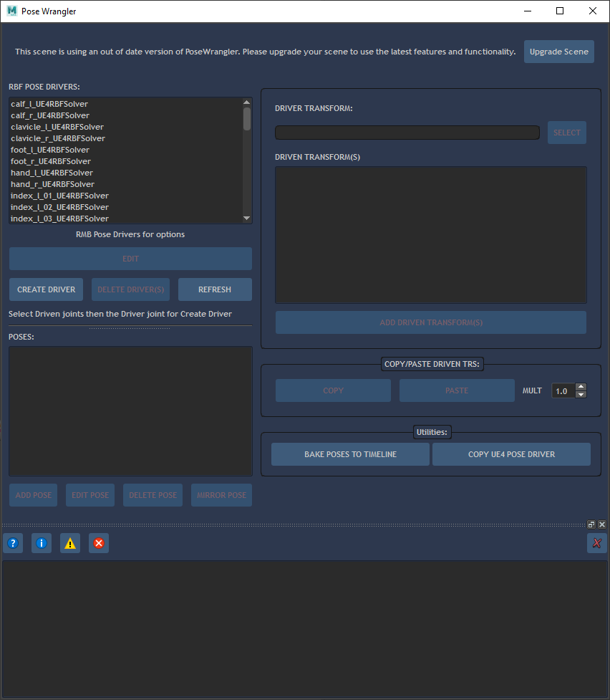610x700 pixels.
Task: Click Bake Poses to Timeline
Action: click(350, 454)
